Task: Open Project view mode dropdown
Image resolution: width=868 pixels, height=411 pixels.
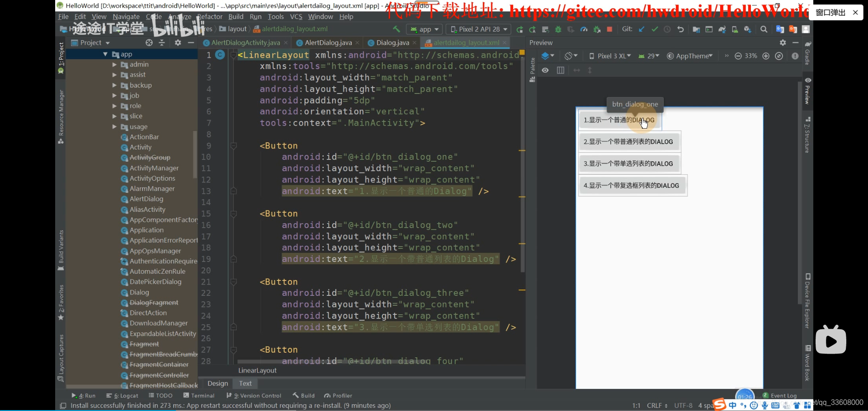Action: click(x=90, y=42)
